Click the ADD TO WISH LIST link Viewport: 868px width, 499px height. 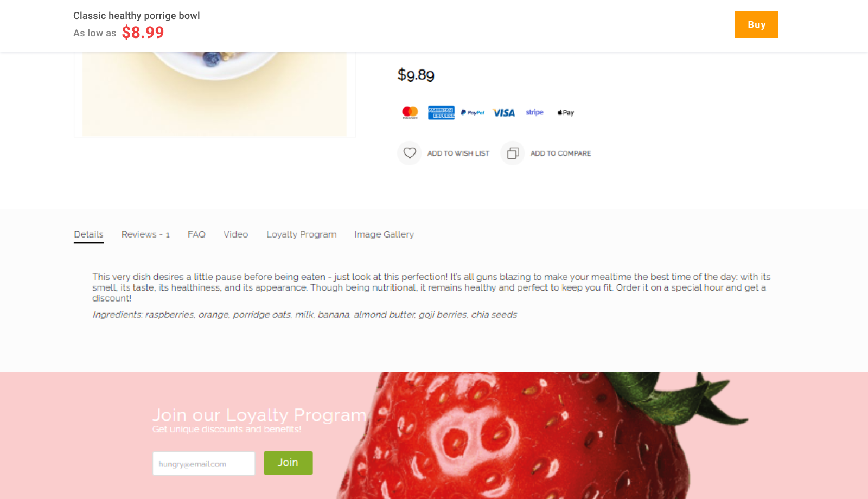pos(458,153)
